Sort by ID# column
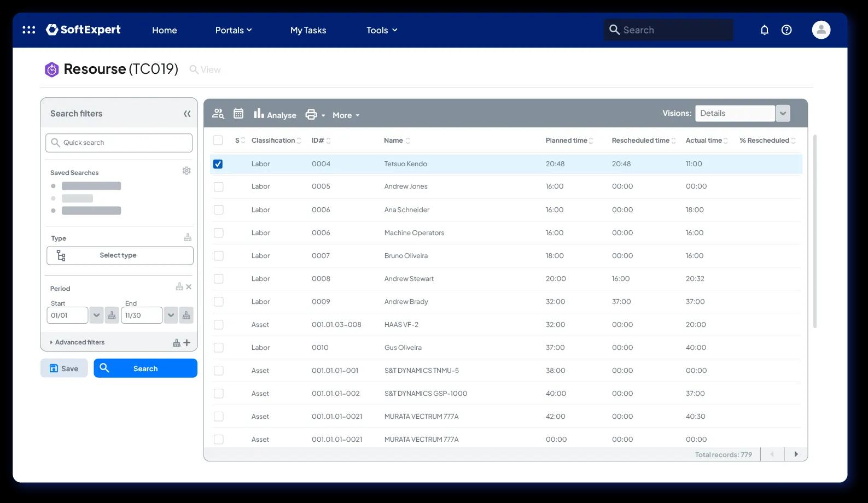The width and height of the screenshot is (868, 503). (x=321, y=141)
